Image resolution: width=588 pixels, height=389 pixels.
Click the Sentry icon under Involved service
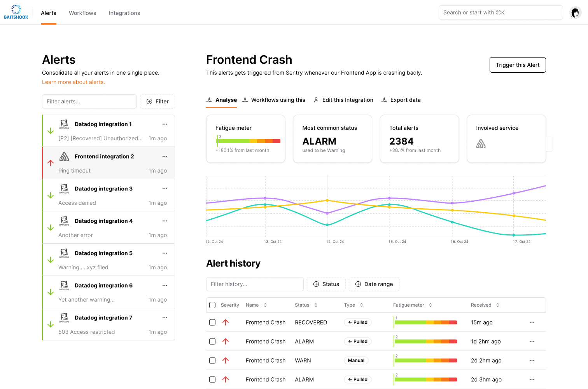click(481, 143)
